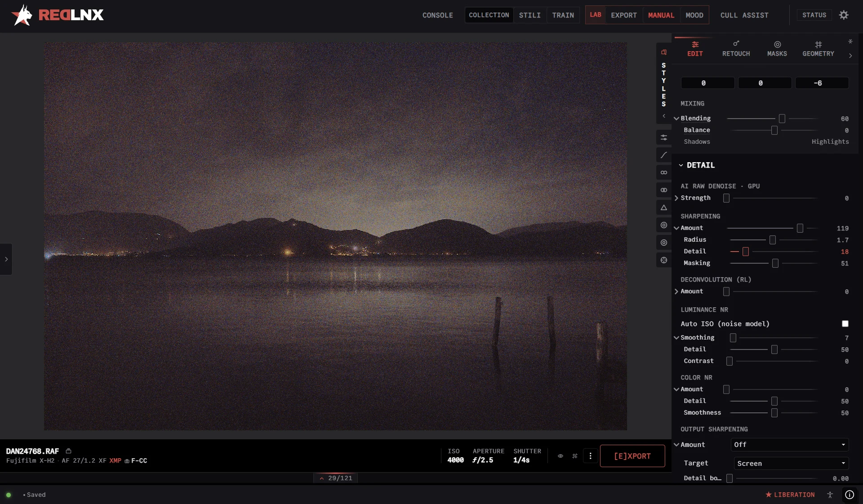The image size is (863, 504).
Task: Click the Sharpening Masking slider handle
Action: pos(775,263)
